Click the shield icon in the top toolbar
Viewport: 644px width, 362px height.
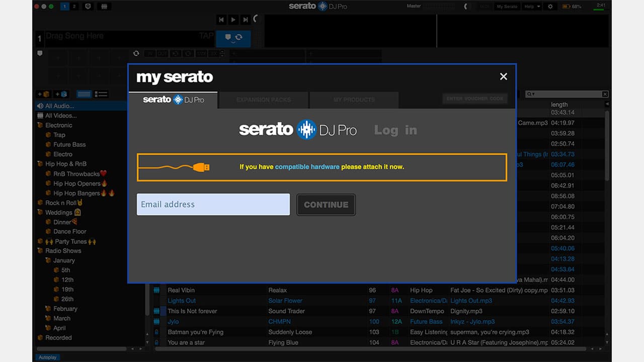[88, 7]
